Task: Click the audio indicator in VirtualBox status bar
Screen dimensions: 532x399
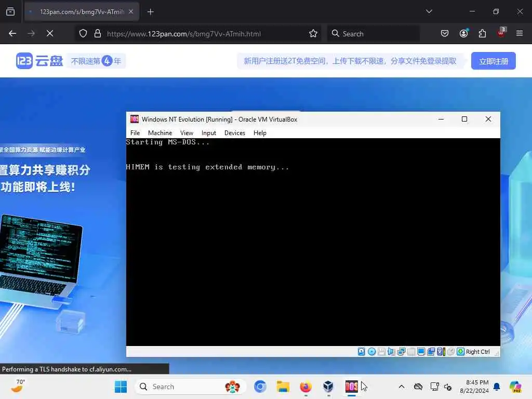Action: [x=391, y=352]
